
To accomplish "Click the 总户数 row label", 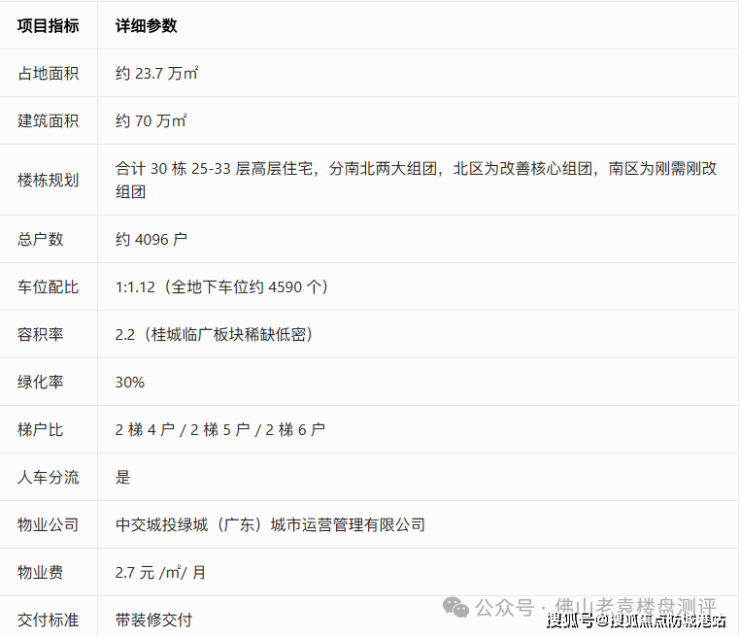I will tap(41, 239).
